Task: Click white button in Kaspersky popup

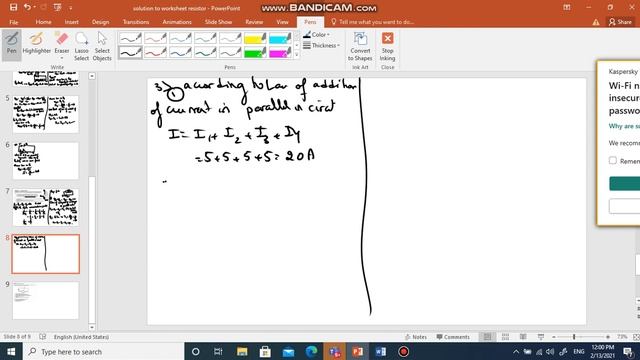Action: [x=624, y=206]
